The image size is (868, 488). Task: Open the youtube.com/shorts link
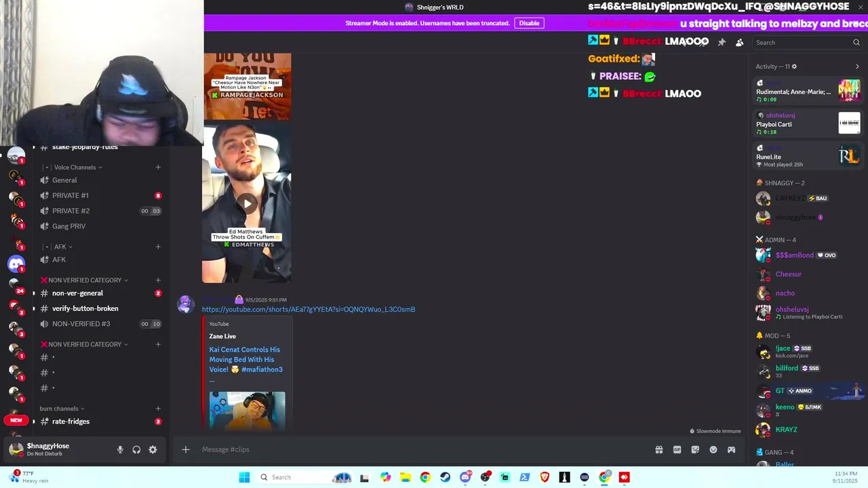pos(309,310)
